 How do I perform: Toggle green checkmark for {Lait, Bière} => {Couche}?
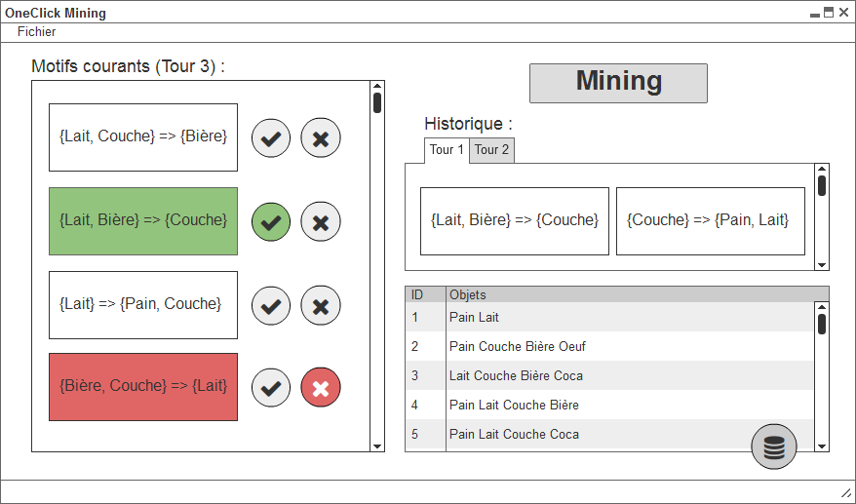click(271, 221)
